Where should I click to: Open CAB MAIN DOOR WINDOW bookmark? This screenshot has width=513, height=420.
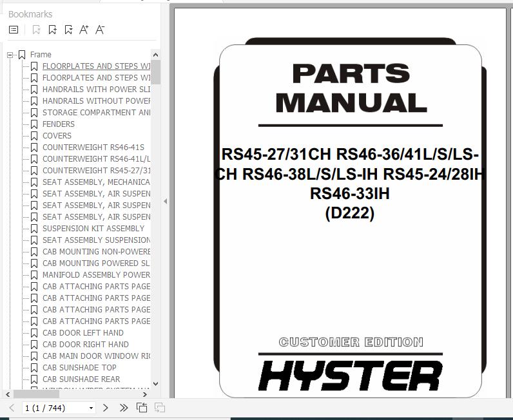click(96, 356)
